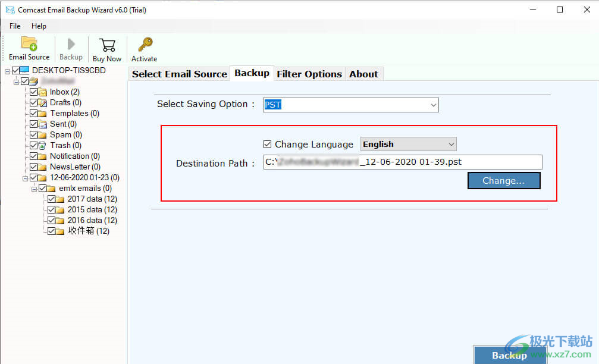Click the Destination Path field
The height and width of the screenshot is (364, 599).
click(403, 162)
